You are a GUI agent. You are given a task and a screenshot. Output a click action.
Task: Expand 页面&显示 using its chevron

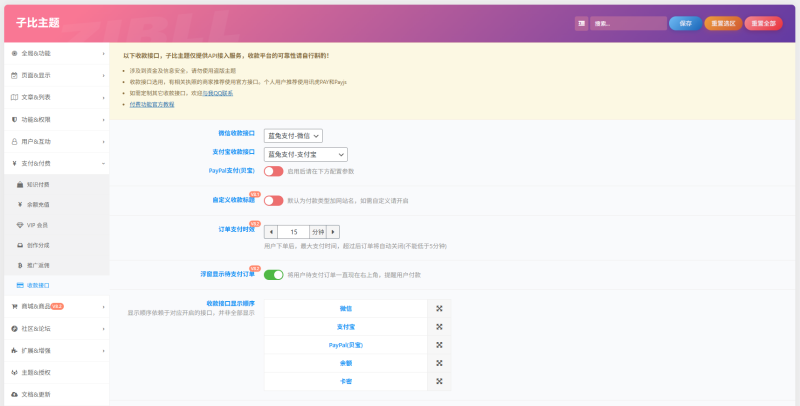pos(103,75)
